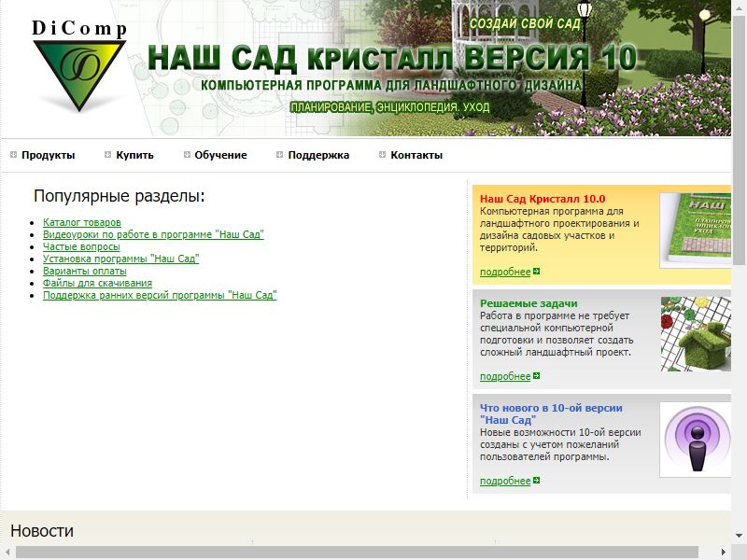This screenshot has height=560, width=747.
Task: Open the Каталог товаров link
Action: click(x=82, y=222)
